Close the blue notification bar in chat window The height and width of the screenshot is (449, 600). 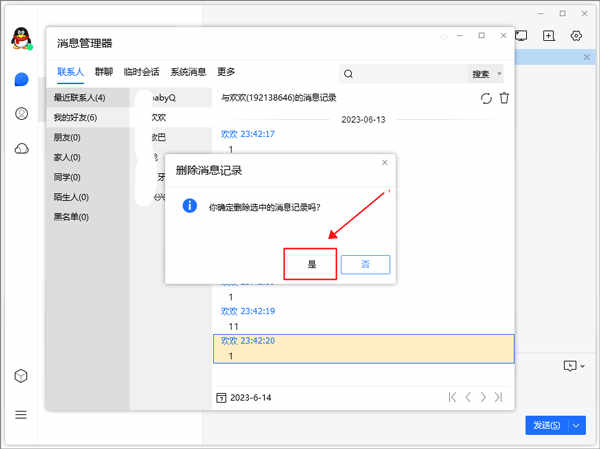point(587,57)
